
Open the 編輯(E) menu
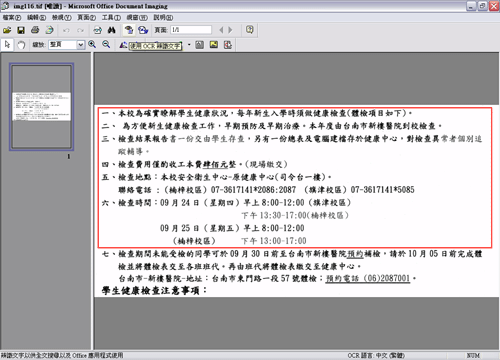pyautogui.click(x=36, y=18)
